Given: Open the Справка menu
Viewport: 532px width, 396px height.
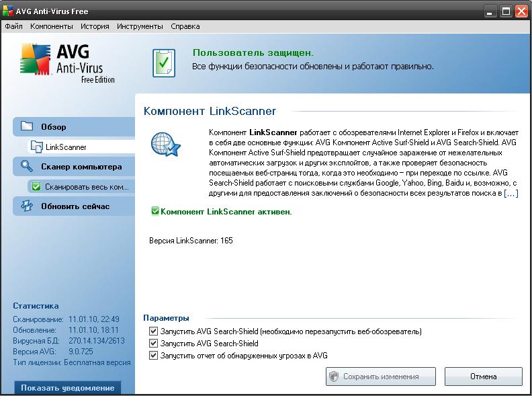Looking at the screenshot, I should 185,26.
